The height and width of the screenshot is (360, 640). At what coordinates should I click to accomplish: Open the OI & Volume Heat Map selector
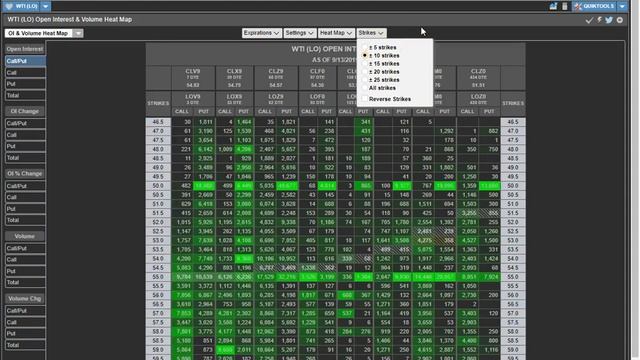pyautogui.click(x=44, y=33)
